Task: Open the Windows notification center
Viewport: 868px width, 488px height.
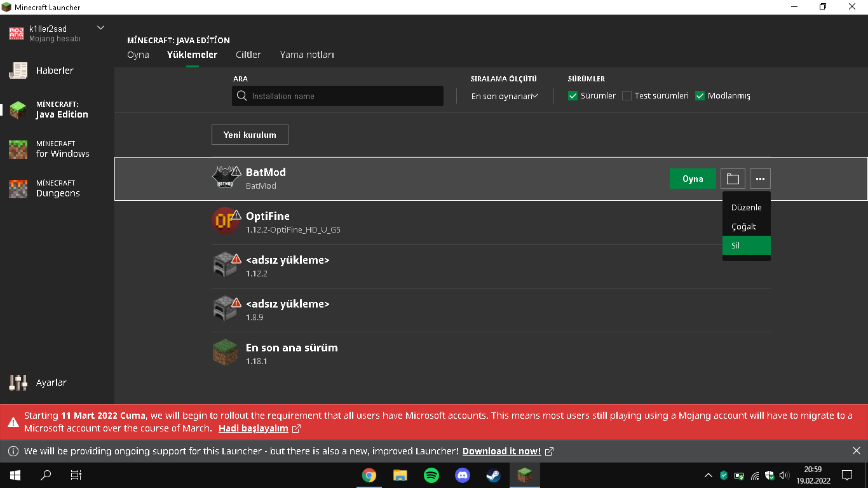Action: click(847, 475)
